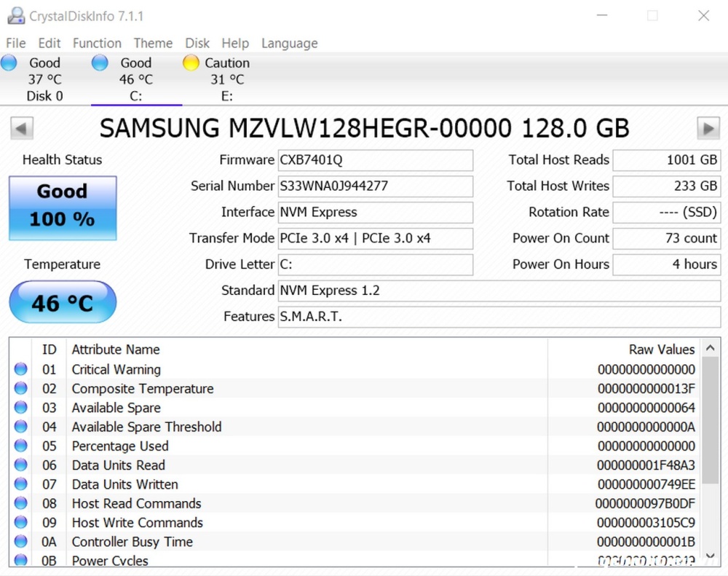
Task: Go to previous disk with left arrow
Action: 22,128
